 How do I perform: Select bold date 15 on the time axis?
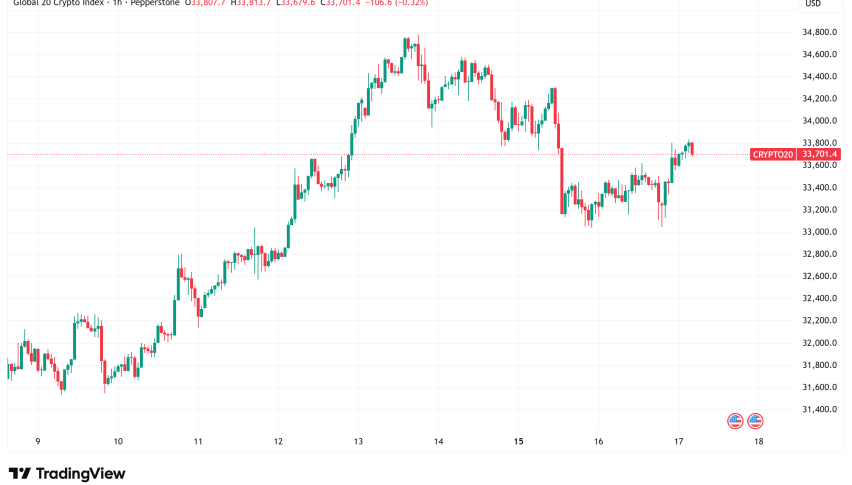[518, 442]
